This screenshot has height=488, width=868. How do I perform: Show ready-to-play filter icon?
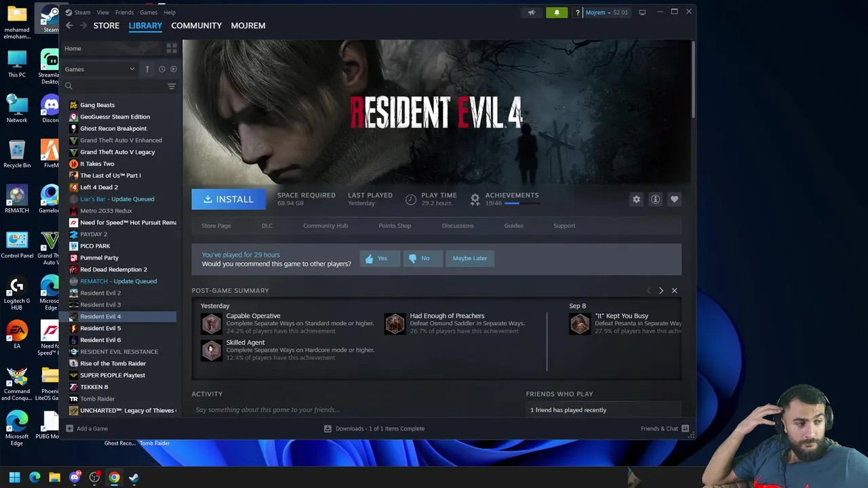coord(174,69)
